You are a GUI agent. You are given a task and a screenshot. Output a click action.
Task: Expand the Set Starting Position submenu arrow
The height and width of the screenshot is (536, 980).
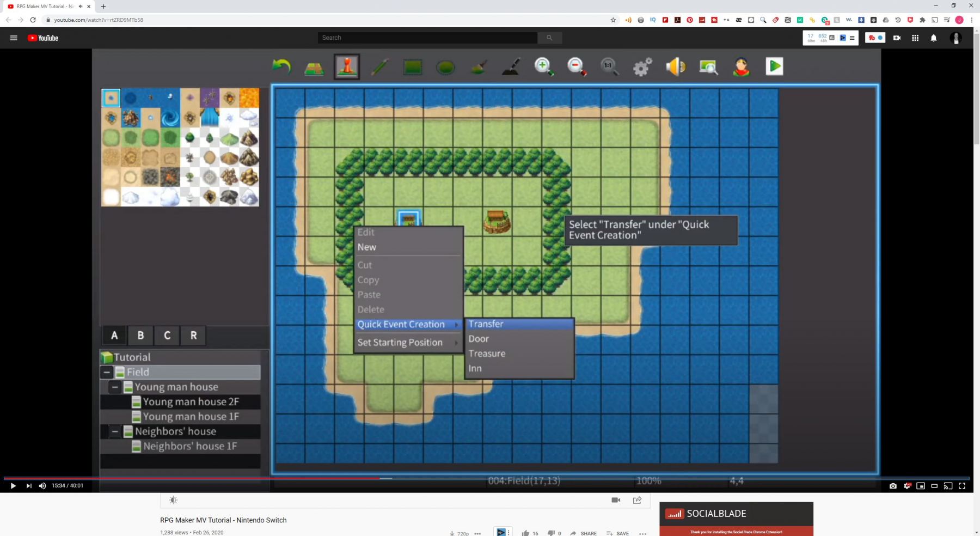457,343
